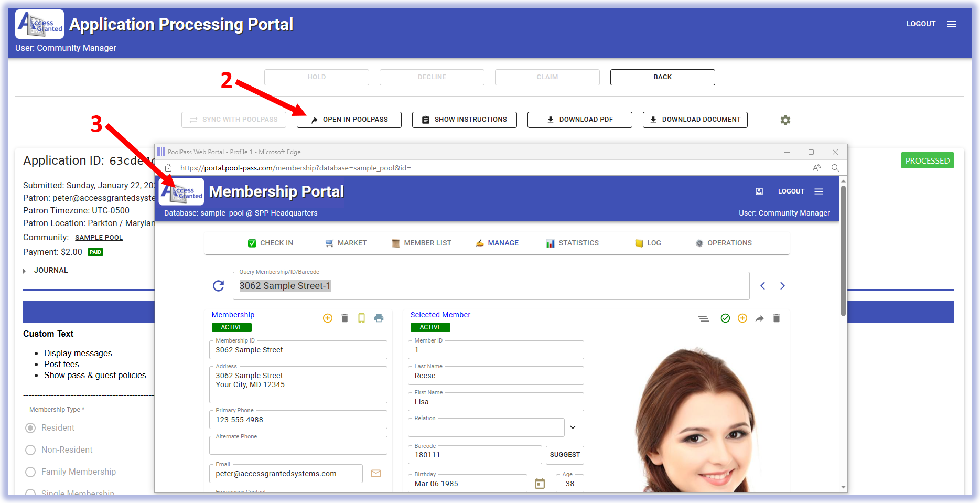The image size is (980, 503).
Task: Click the print membership icon
Action: (379, 318)
